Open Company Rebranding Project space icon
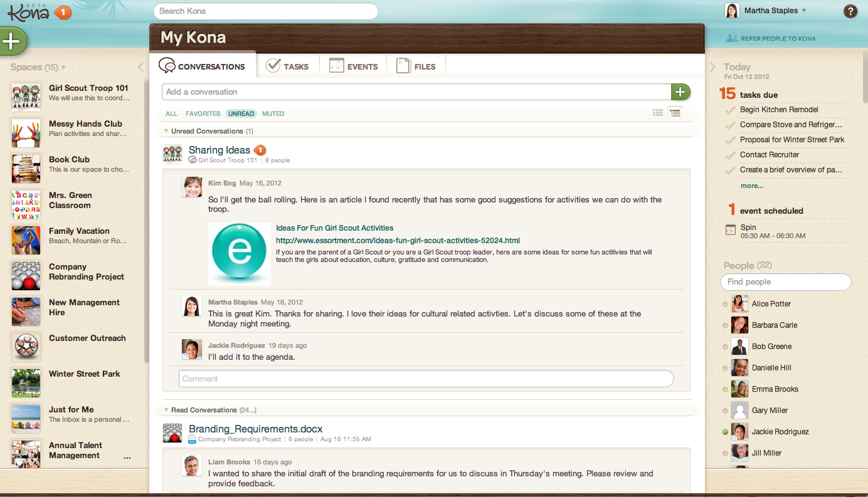This screenshot has width=868, height=497. coord(26,276)
